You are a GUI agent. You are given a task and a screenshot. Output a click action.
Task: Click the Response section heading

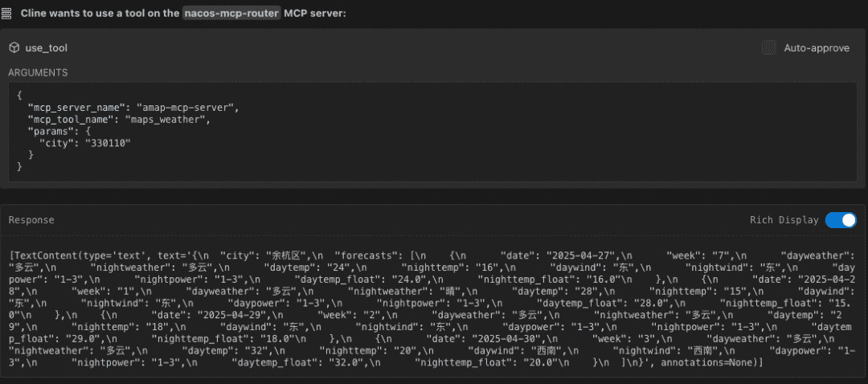(31, 220)
